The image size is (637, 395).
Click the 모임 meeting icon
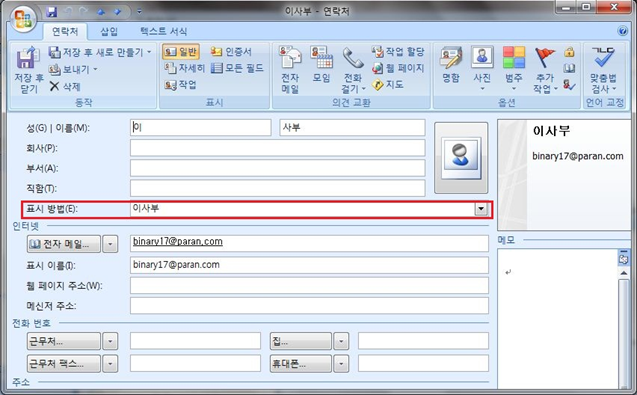point(321,65)
